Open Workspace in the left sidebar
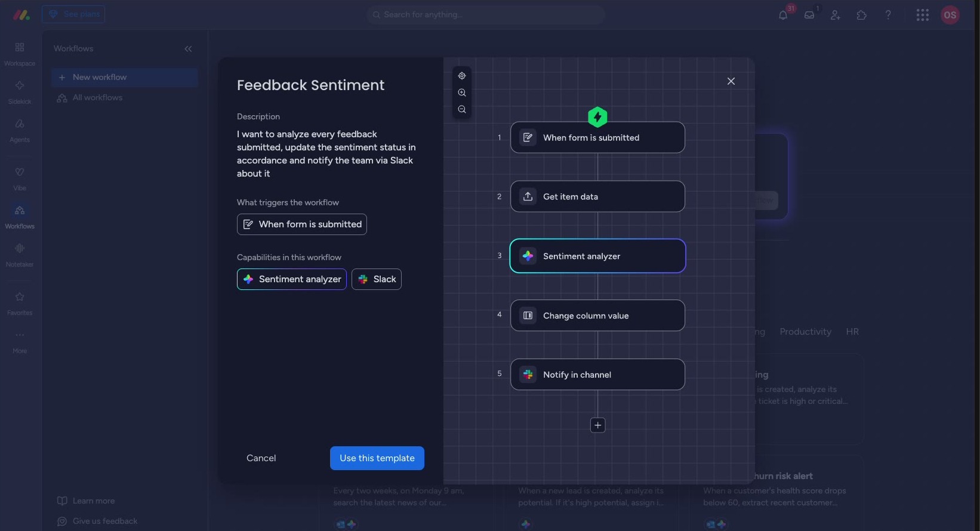 (20, 54)
